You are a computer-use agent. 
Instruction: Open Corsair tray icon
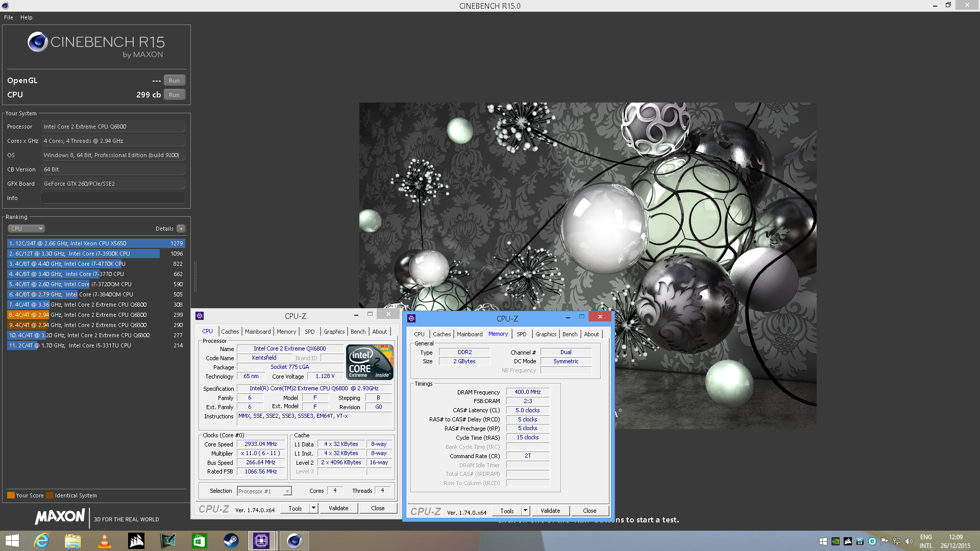click(x=848, y=541)
